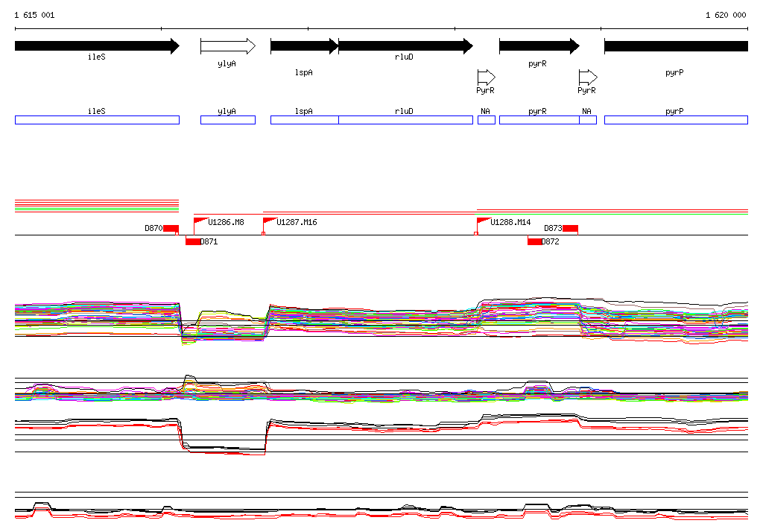Click the D872 text label
Viewport: 763px width, 532px height.
551,241
